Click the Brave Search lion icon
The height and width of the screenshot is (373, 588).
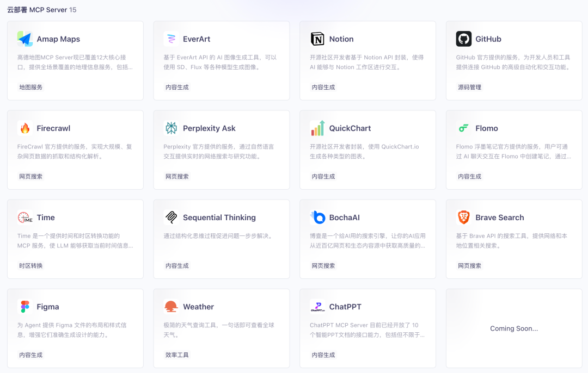(x=464, y=217)
